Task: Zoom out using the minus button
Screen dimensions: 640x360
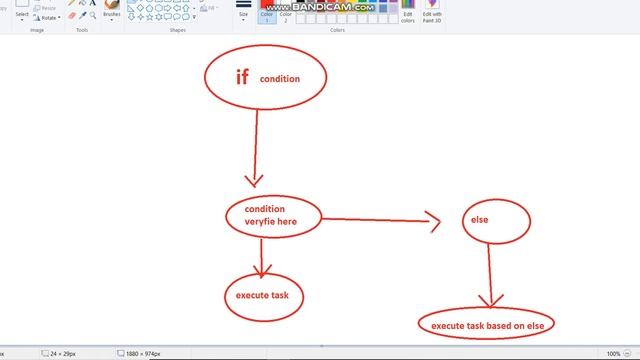Action: coord(627,354)
